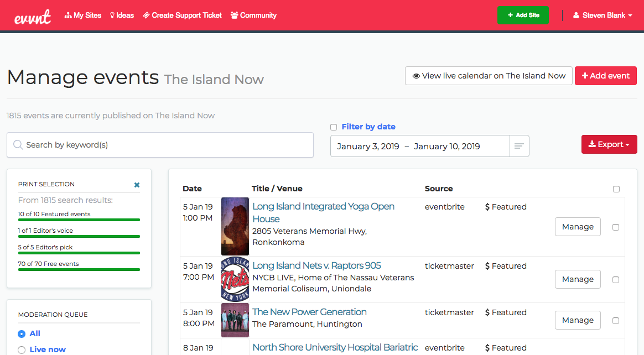
Task: Click the My Sites sitemap icon
Action: (x=68, y=15)
